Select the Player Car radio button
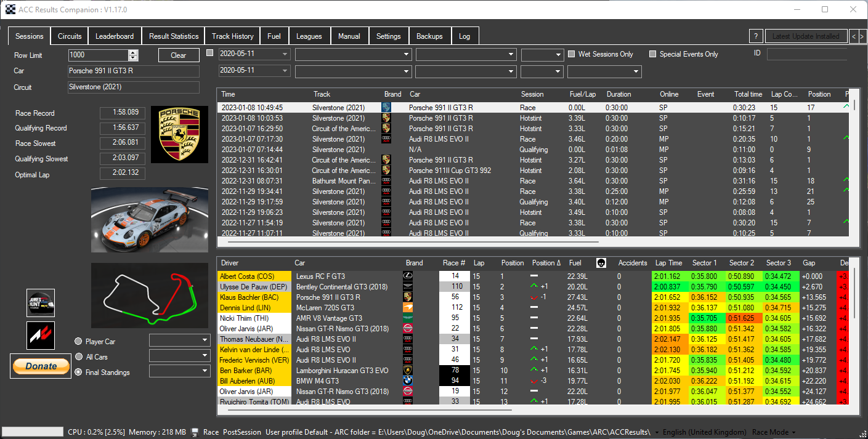The image size is (868, 439). [x=78, y=342]
